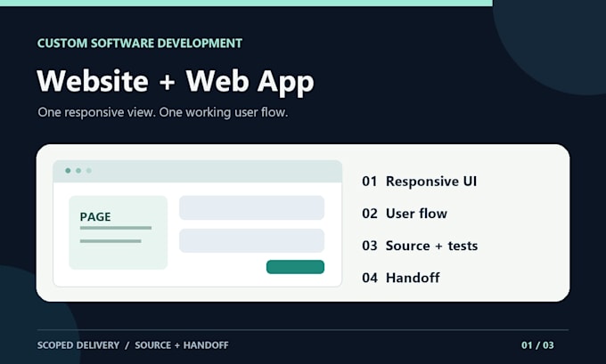
Task: Click the darkest window dot in mockup header
Action: click(68, 171)
